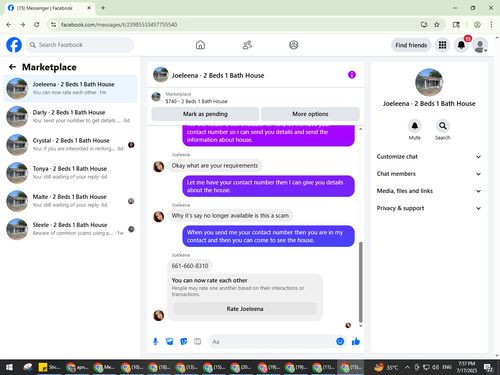Viewport: 500px width, 375px height.
Task: Click the browser back arrow
Action: tap(9, 25)
